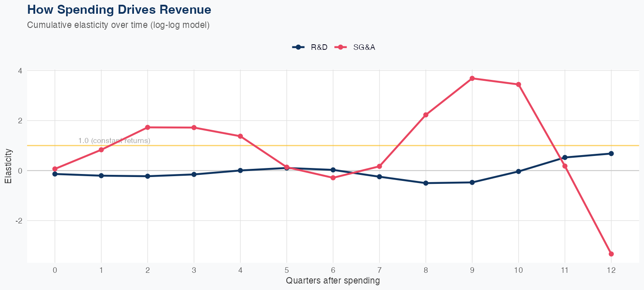Click the R&D data point at quarter 8
The width and height of the screenshot is (644, 290).
[x=425, y=183]
